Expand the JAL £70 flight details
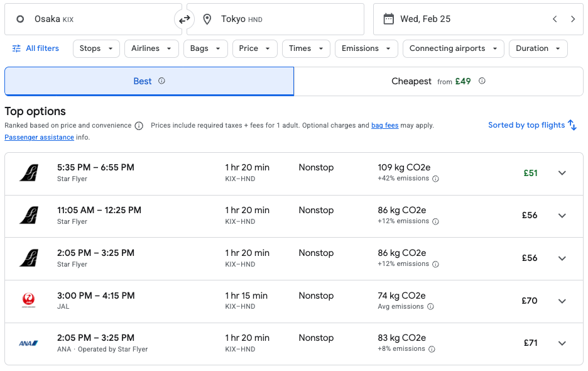The height and width of the screenshot is (371, 588). [562, 301]
